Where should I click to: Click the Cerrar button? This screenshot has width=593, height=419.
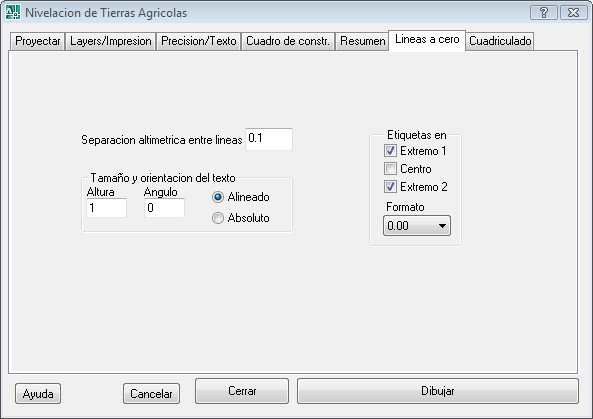point(242,391)
